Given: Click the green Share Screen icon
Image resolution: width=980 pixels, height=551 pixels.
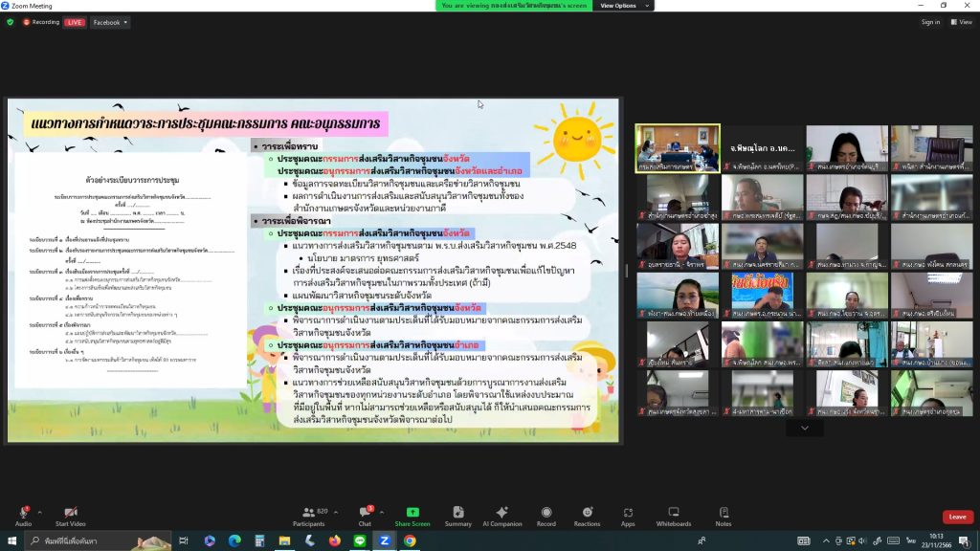Looking at the screenshot, I should 412,515.
